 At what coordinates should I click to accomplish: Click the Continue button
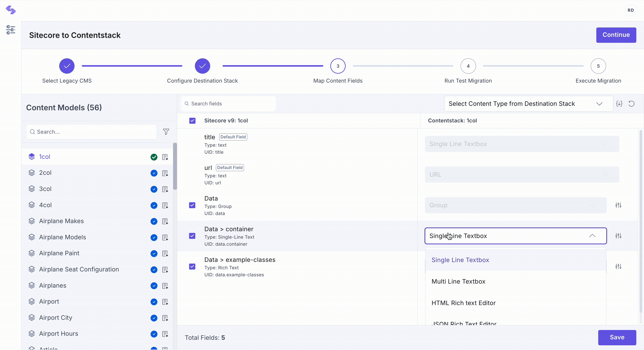click(616, 35)
